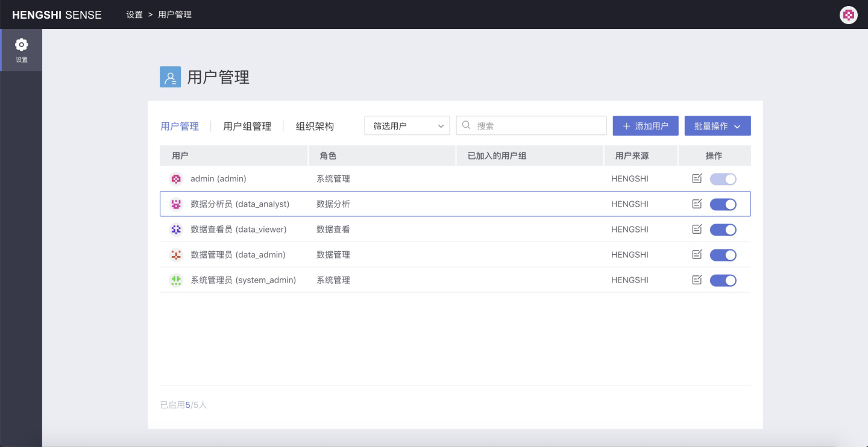Toggle off the data_viewer account
The height and width of the screenshot is (447, 868).
tap(723, 230)
